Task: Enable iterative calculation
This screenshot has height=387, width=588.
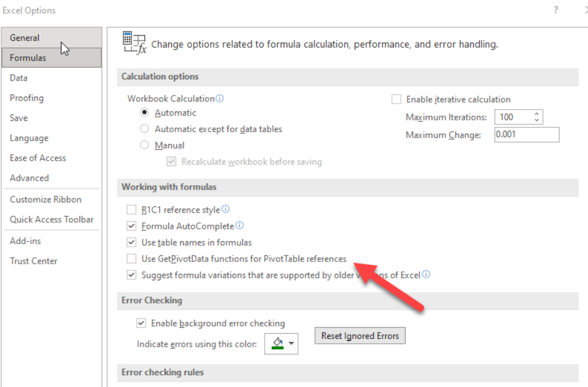Action: 396,99
